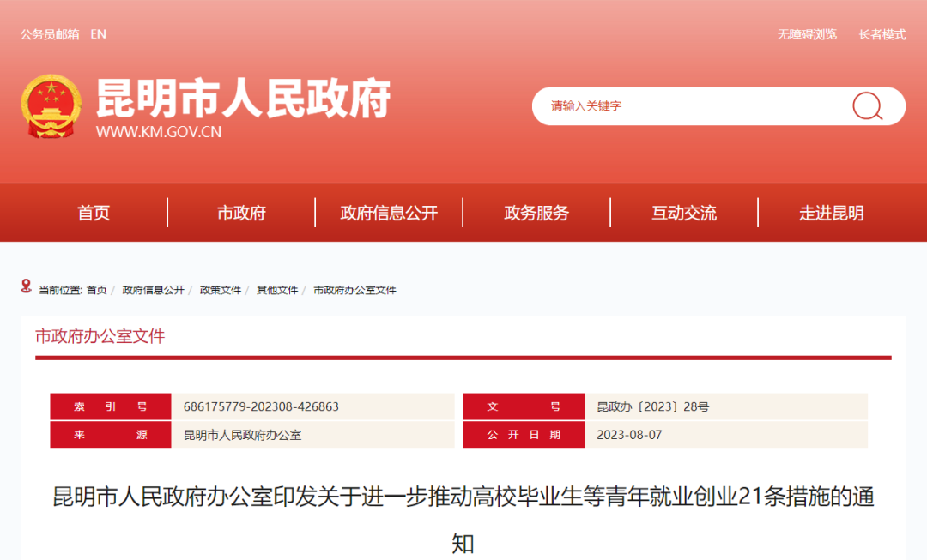Click the 昆明市人民政府 site title
Image resolution: width=927 pixels, height=560 pixels.
click(243, 99)
